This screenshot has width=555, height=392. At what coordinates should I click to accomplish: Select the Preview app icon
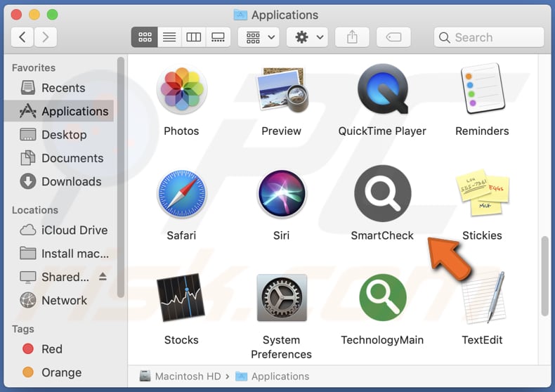(282, 90)
